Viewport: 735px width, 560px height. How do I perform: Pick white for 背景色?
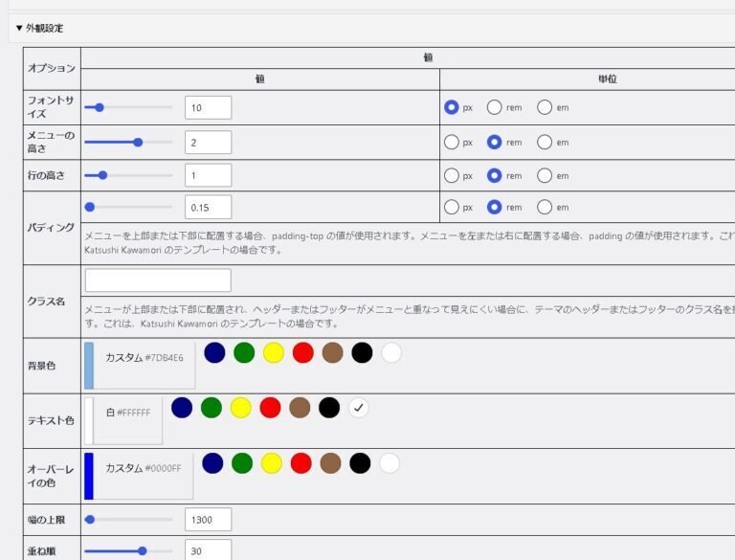click(391, 352)
